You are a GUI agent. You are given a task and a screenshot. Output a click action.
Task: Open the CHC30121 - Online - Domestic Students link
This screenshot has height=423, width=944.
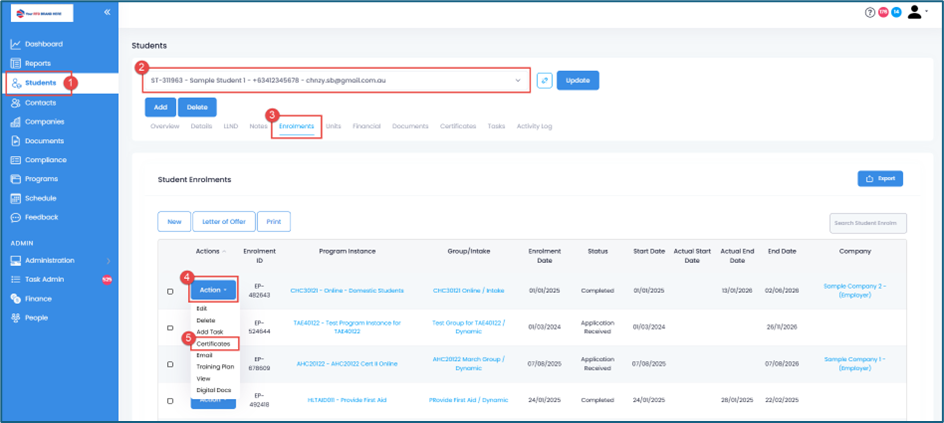[x=347, y=291]
